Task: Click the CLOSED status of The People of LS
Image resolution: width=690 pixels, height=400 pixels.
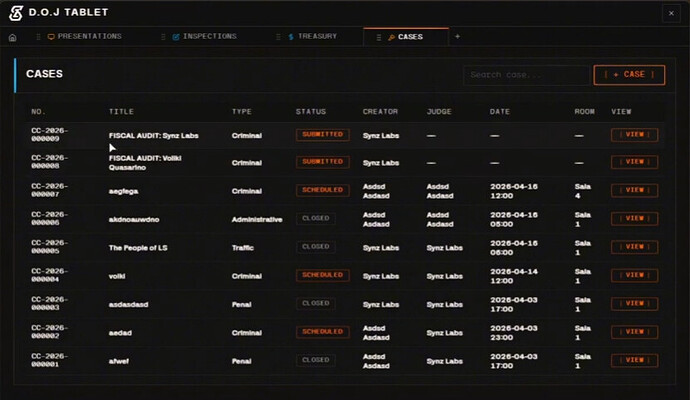Action: pos(316,247)
